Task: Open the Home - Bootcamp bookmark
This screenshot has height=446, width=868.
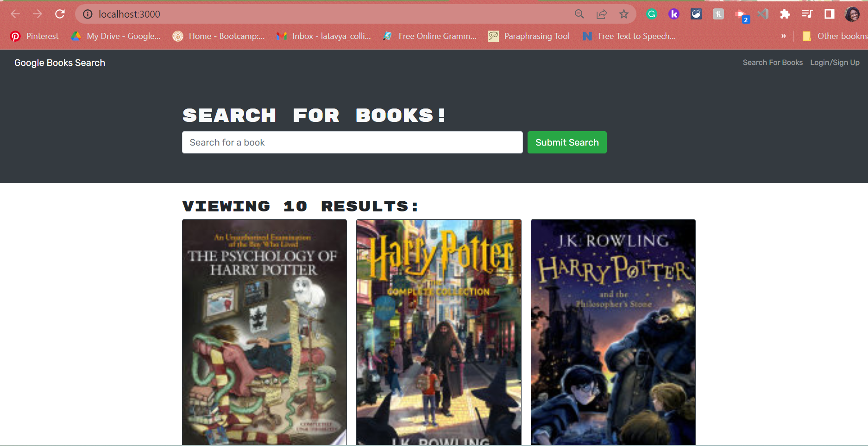Action: point(219,36)
